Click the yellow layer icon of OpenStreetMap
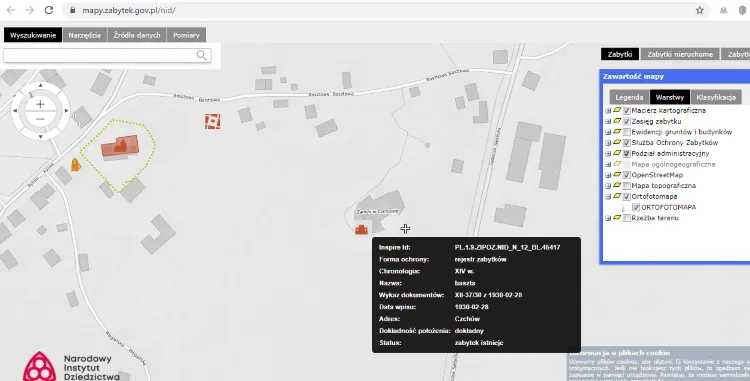The height and width of the screenshot is (381, 750). [617, 175]
